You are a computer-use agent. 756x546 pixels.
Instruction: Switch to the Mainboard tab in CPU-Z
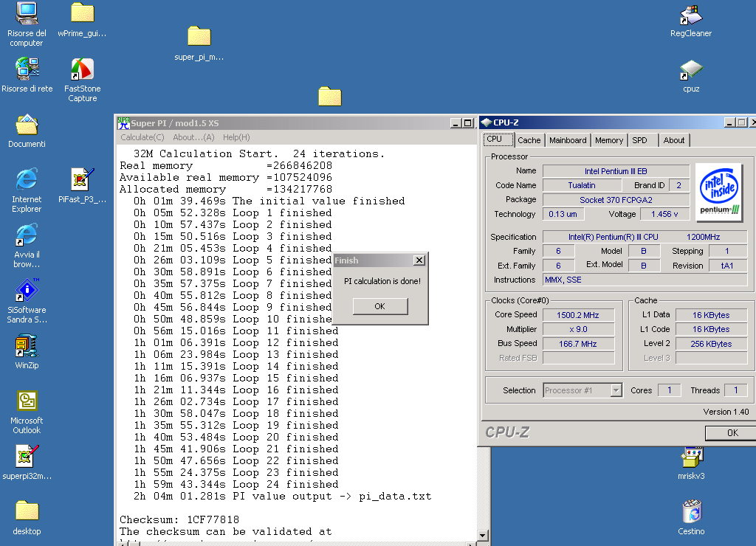point(568,140)
